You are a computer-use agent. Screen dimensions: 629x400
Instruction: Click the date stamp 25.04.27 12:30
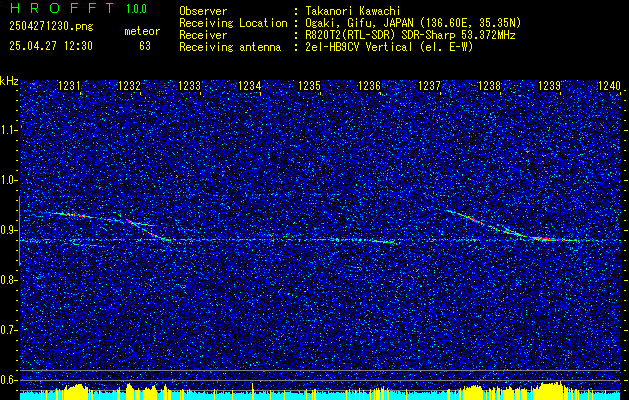[x=51, y=46]
